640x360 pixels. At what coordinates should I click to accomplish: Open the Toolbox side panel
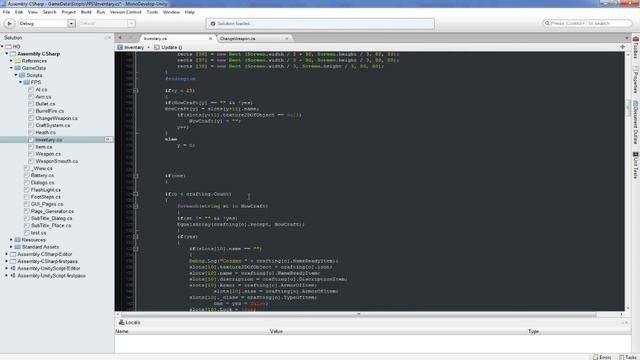tap(636, 47)
